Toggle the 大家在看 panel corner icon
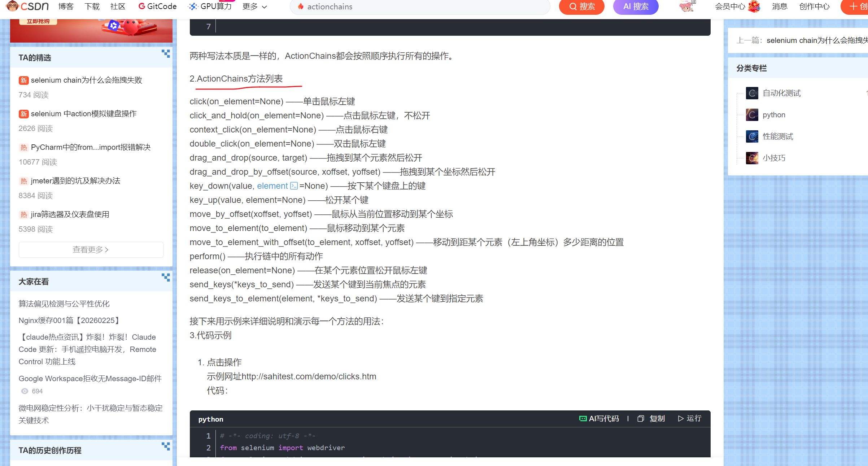 pos(166,278)
